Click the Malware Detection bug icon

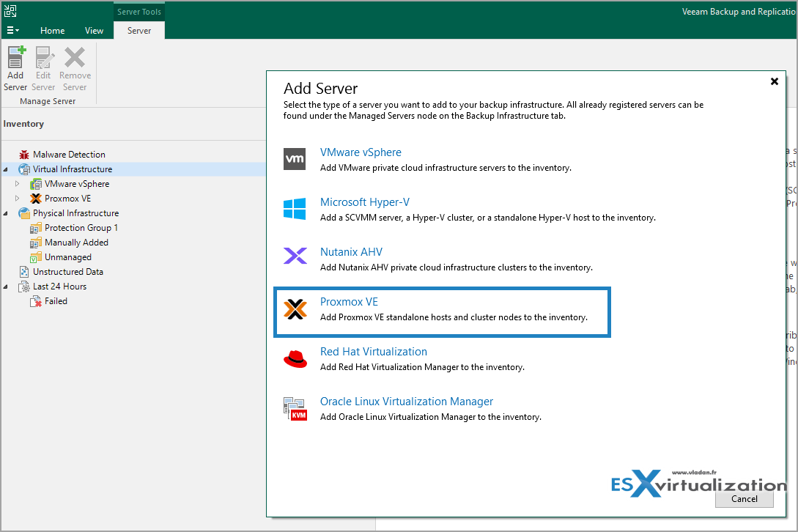[24, 155]
